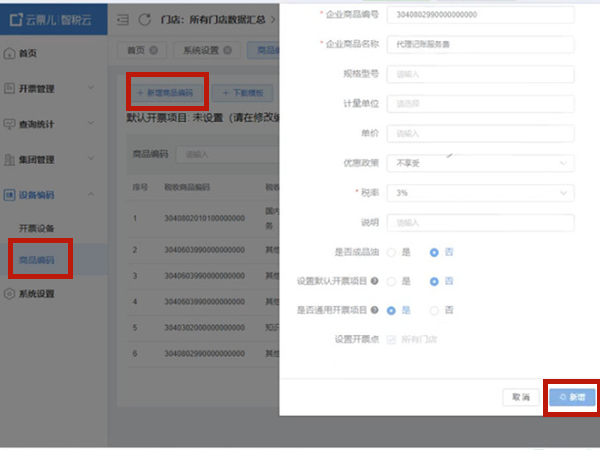Click the 系统设置 gear icon in sidebar
Image resolution: width=600 pixels, height=450 pixels.
pos(9,294)
